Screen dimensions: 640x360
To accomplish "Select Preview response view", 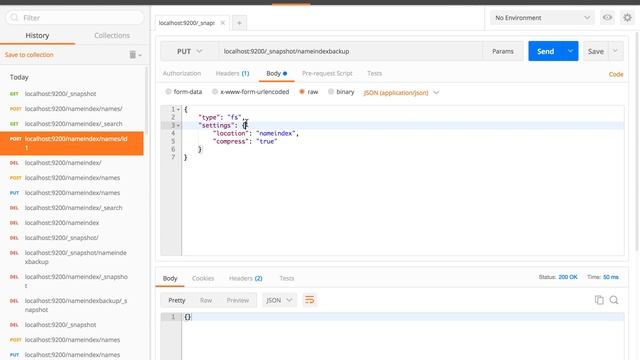I will point(238,300).
